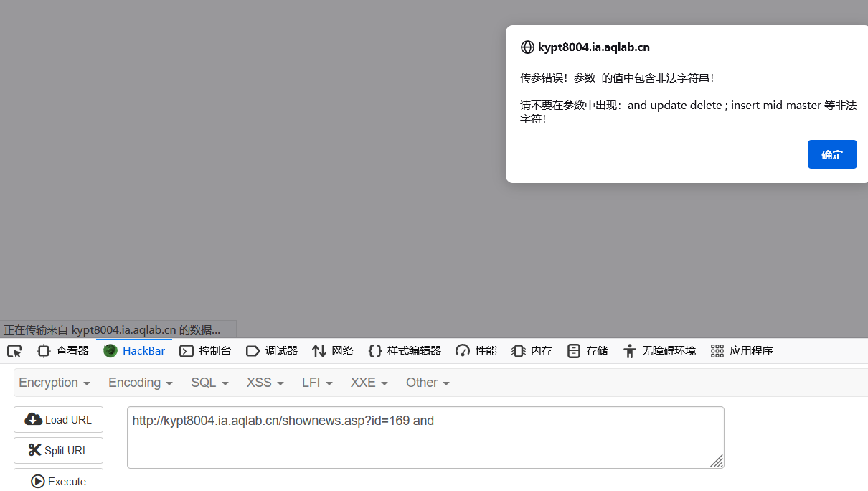Viewport: 868px width, 491px height.
Task: Expand the XSS payload menu
Action: pos(264,383)
